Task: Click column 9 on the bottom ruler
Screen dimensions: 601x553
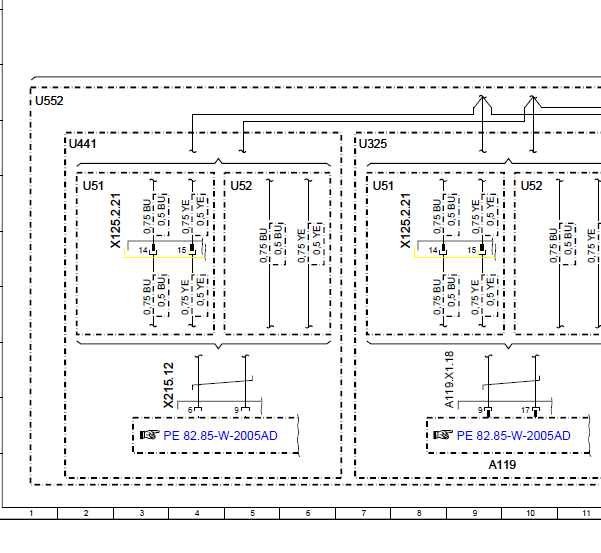Action: click(x=475, y=513)
